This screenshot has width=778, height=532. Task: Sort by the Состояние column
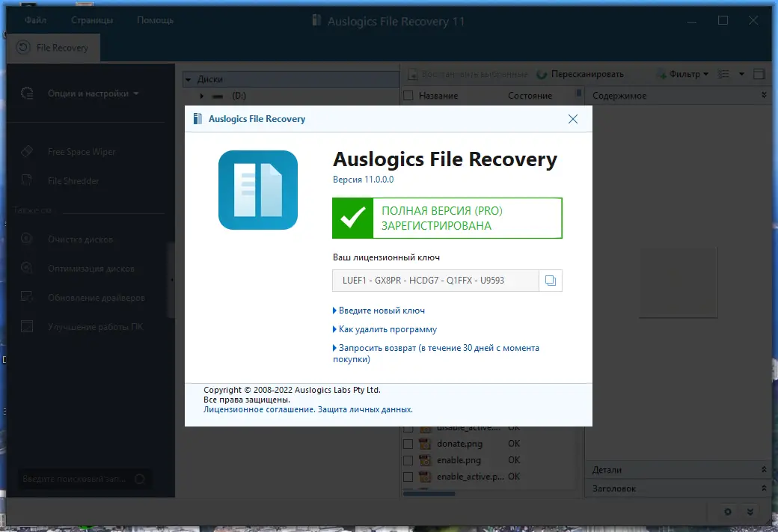tap(530, 96)
